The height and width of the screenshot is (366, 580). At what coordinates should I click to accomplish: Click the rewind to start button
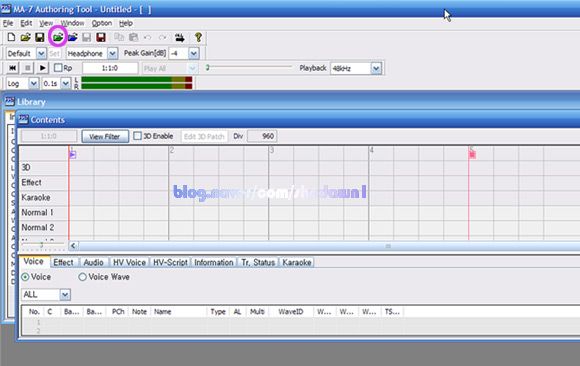[x=12, y=68]
